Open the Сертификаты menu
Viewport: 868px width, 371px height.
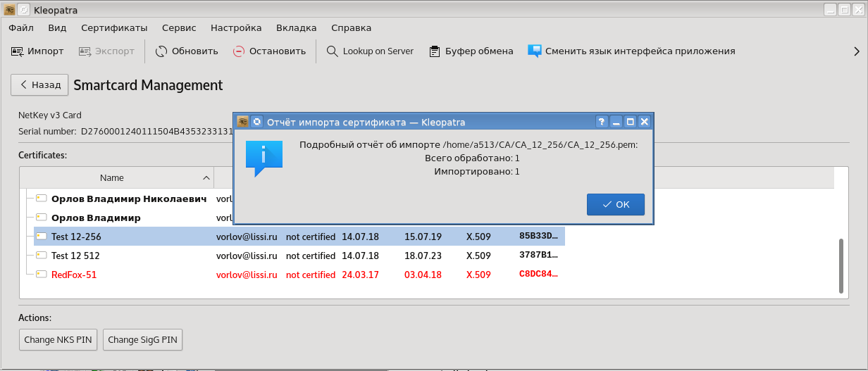click(x=114, y=28)
